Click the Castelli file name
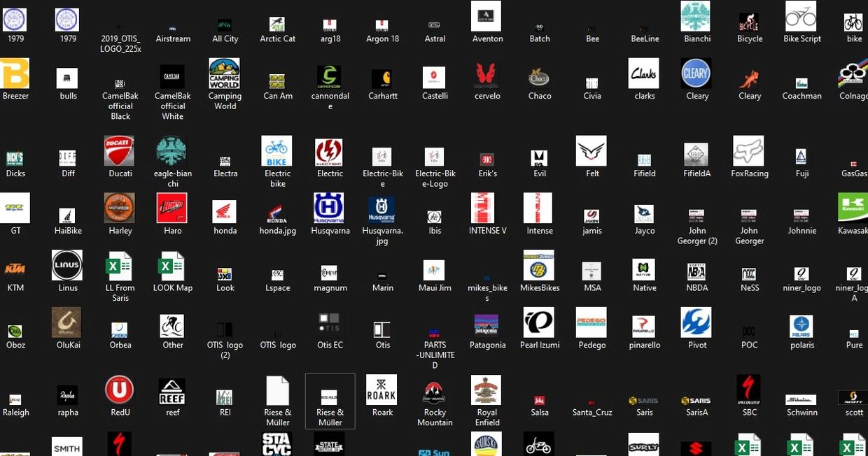The image size is (868, 456). point(435,97)
